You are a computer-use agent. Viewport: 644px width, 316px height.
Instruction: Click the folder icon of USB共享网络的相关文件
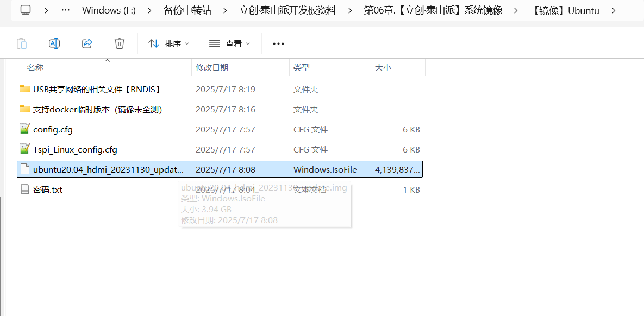coord(25,89)
